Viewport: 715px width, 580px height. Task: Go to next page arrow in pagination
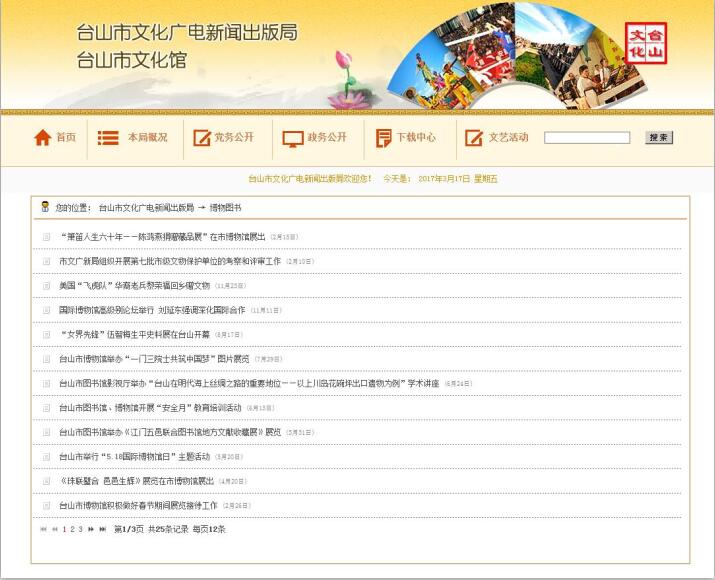[90, 529]
